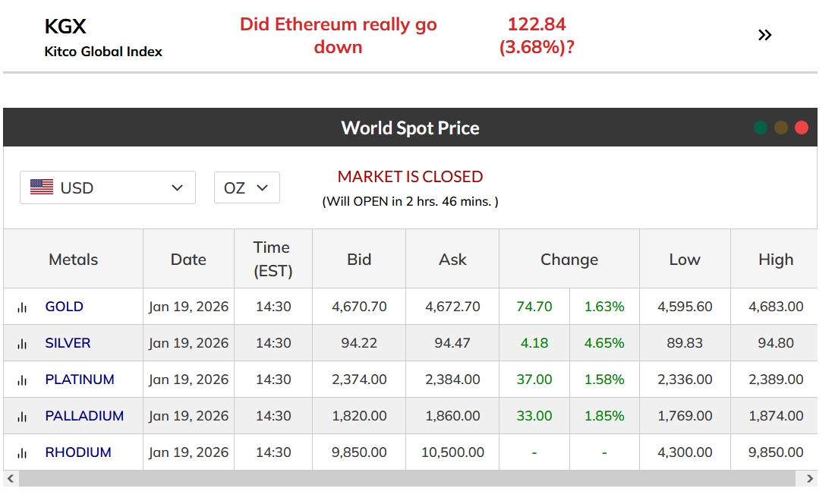Click the red dot in World Spot Price header
835x504 pixels.
(x=802, y=128)
